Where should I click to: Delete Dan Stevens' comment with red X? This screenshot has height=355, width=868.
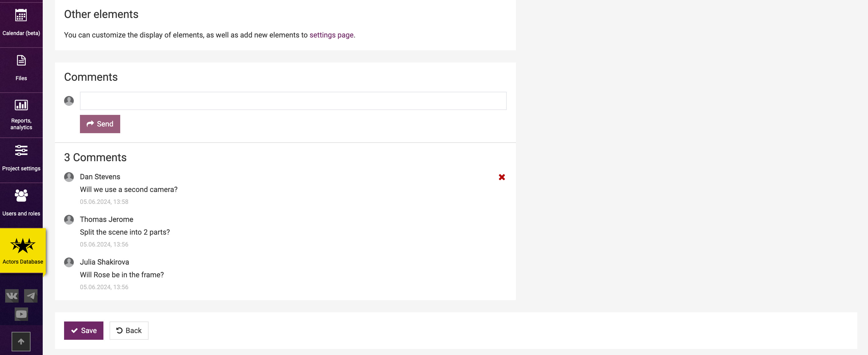(x=502, y=177)
